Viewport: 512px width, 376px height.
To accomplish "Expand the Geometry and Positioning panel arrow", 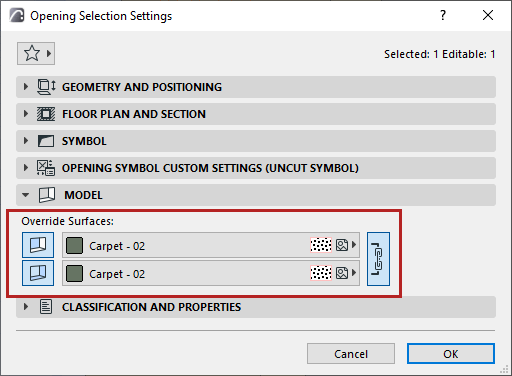I will pos(26,87).
